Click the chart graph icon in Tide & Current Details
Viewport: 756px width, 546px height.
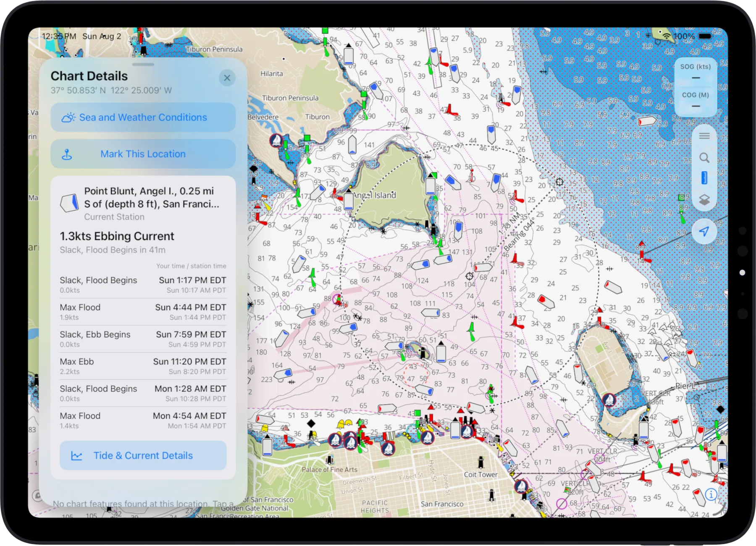coord(76,456)
